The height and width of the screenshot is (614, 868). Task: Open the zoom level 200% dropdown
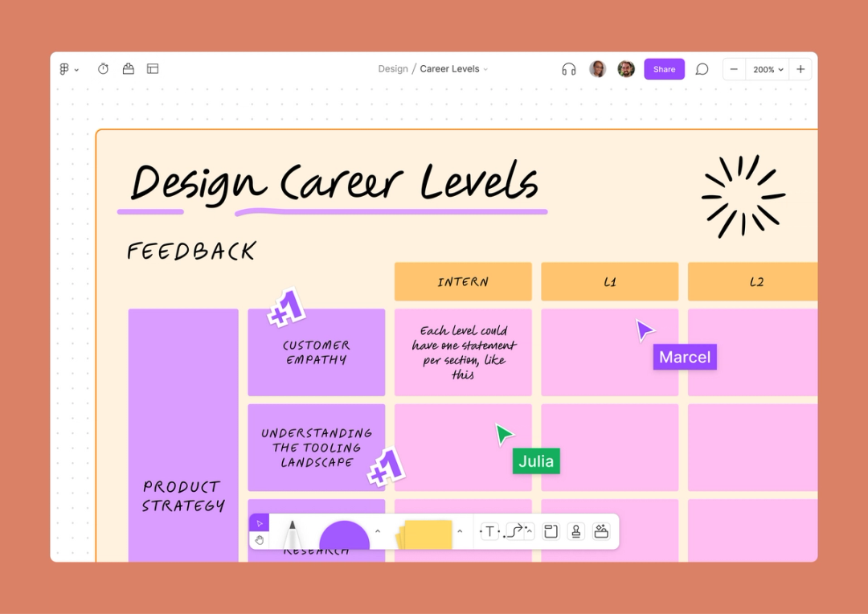tap(767, 69)
